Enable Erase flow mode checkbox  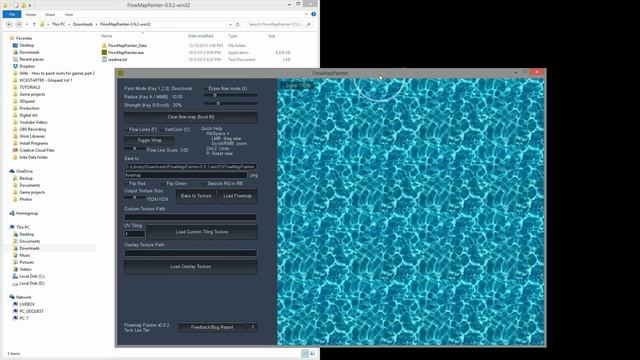click(x=206, y=88)
